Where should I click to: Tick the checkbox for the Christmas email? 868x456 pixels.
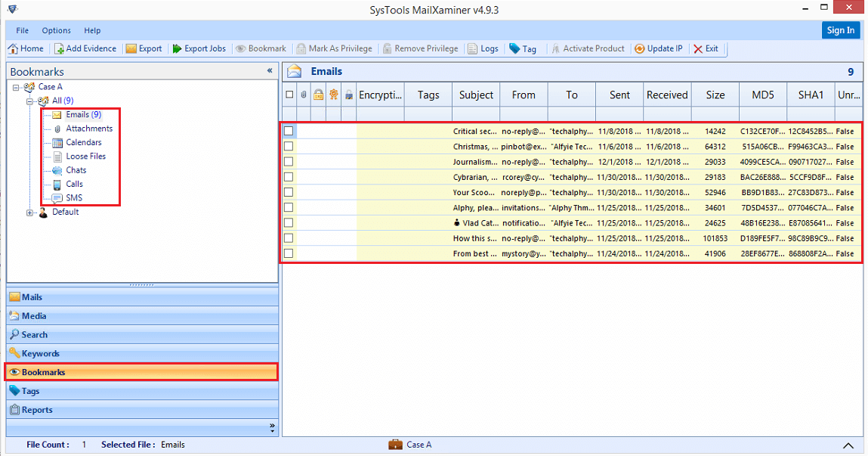pos(289,146)
